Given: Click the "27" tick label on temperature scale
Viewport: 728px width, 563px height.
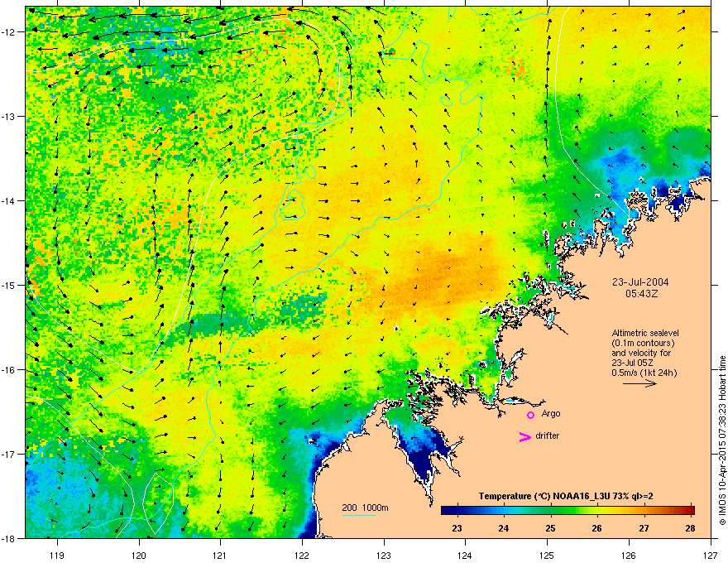Looking at the screenshot, I should click(644, 528).
